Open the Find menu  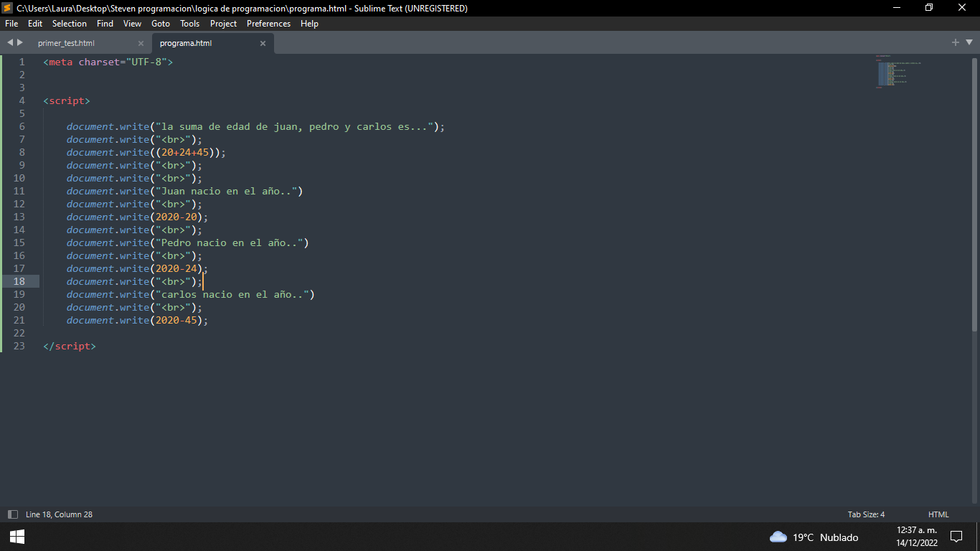[105, 24]
